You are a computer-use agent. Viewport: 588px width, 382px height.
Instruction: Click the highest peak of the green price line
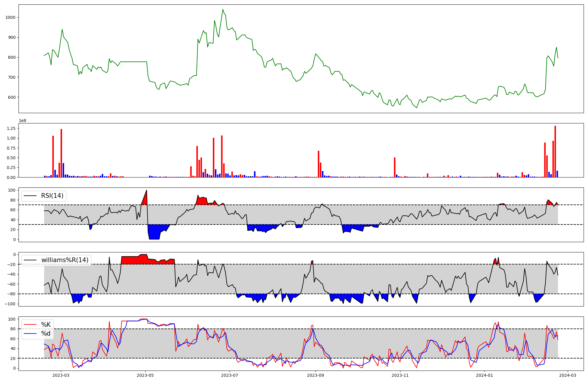[x=223, y=9]
